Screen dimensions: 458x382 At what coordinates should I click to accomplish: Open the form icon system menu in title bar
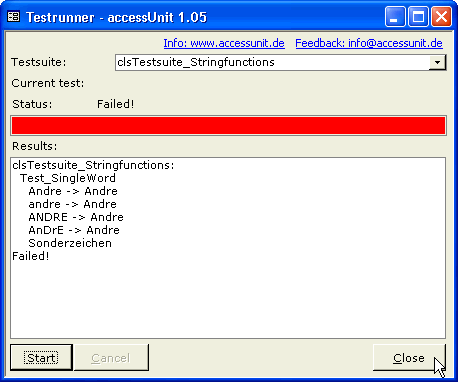[14, 17]
